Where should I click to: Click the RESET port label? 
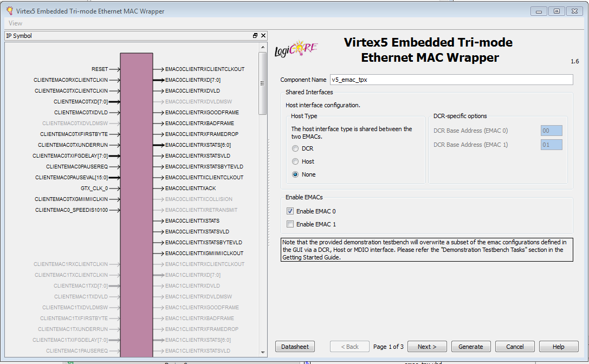point(100,69)
